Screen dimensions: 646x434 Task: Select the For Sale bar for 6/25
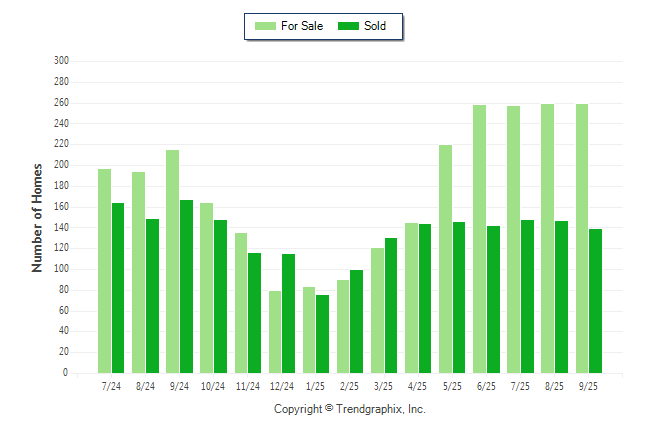pos(479,238)
